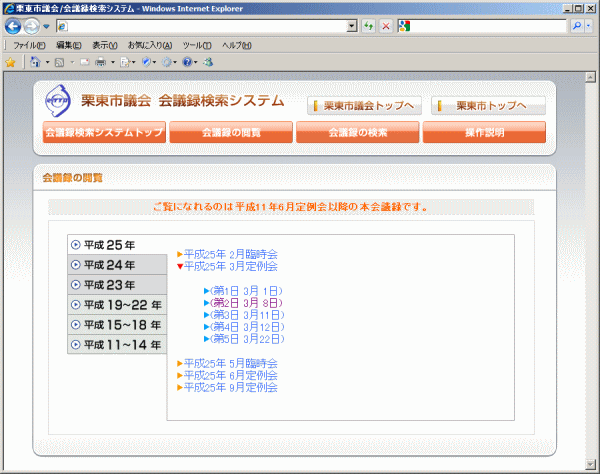Select the 平成23年 year tab
The width and height of the screenshot is (600, 474).
click(x=117, y=285)
